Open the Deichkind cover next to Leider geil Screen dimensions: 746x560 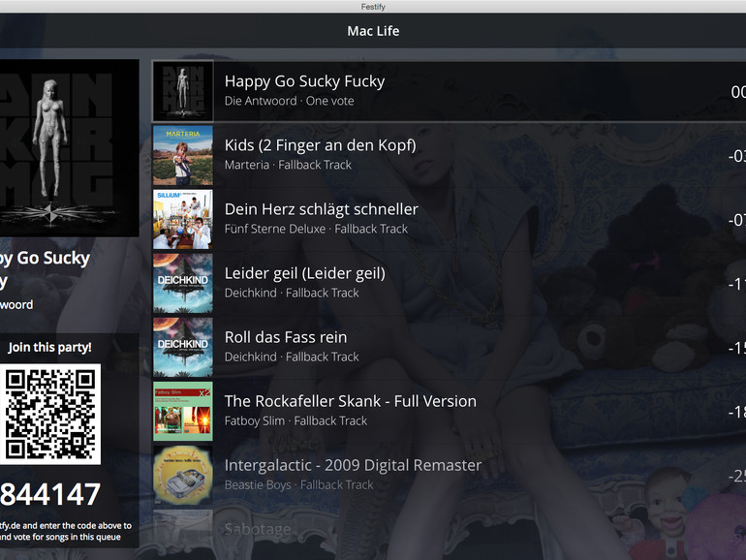pos(183,283)
